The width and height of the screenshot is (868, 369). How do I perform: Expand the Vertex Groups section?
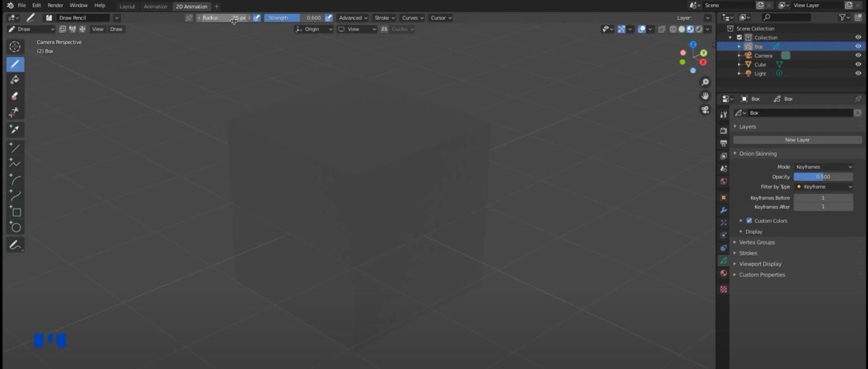[757, 242]
